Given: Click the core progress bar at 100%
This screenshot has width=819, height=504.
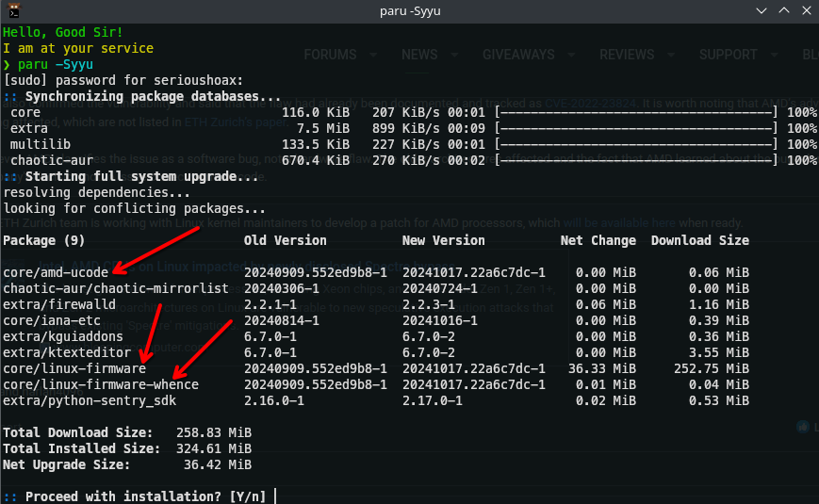Looking at the screenshot, I should pyautogui.click(x=636, y=112).
